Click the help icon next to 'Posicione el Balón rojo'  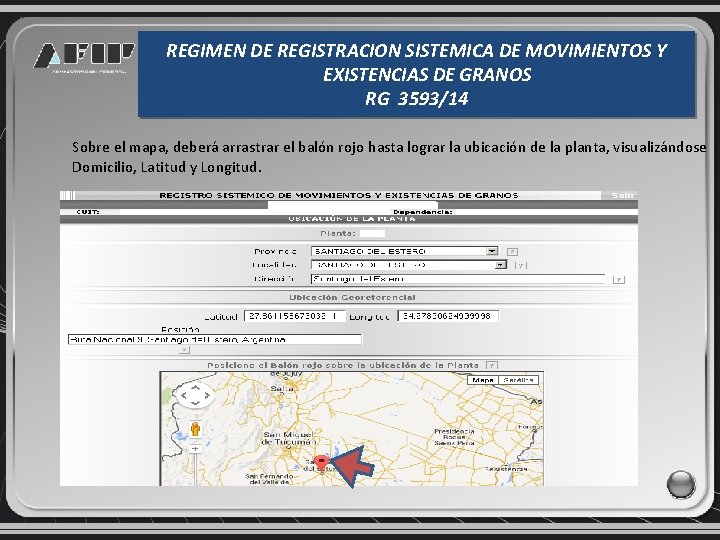coord(491,366)
